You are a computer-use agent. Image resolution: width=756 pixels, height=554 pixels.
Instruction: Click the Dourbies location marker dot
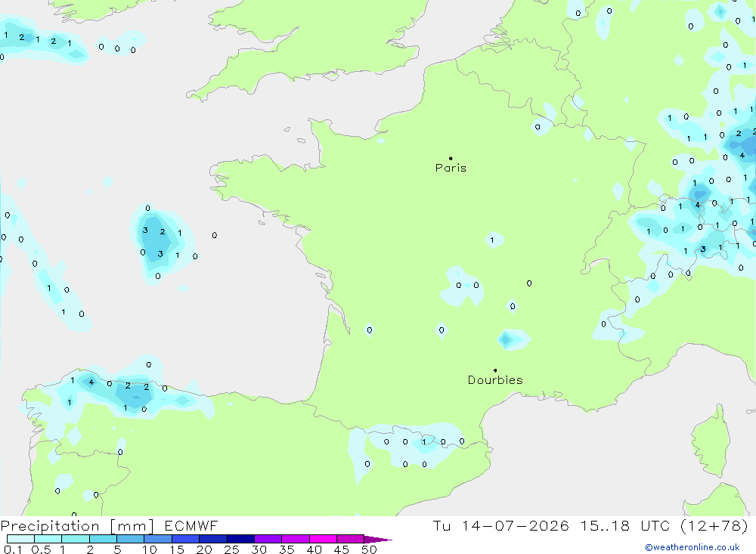495,370
